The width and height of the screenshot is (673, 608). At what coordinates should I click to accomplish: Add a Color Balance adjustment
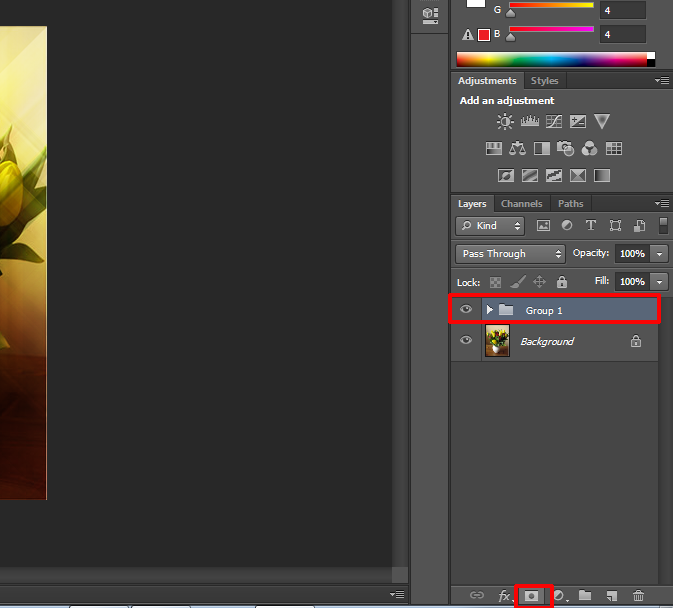517,149
